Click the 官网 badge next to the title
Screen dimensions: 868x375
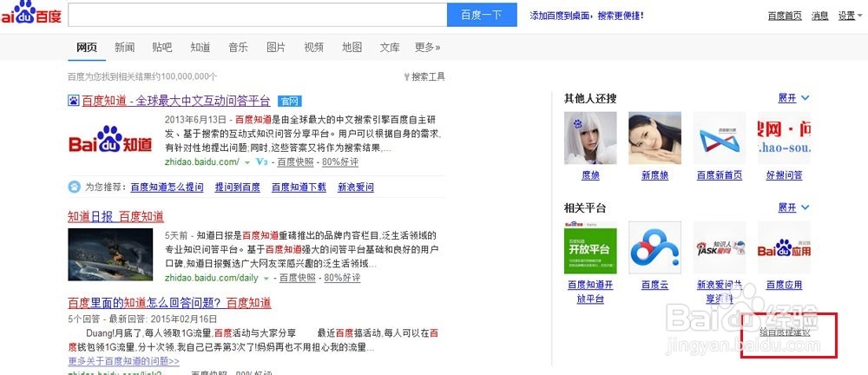point(290,102)
